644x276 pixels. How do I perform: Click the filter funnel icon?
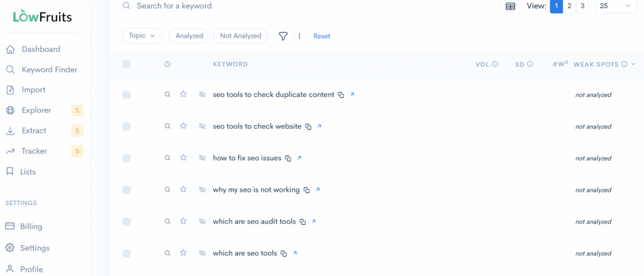pyautogui.click(x=283, y=36)
